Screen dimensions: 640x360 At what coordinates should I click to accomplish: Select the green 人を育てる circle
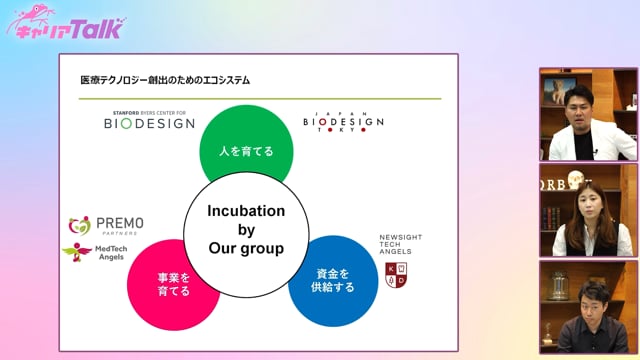click(246, 144)
